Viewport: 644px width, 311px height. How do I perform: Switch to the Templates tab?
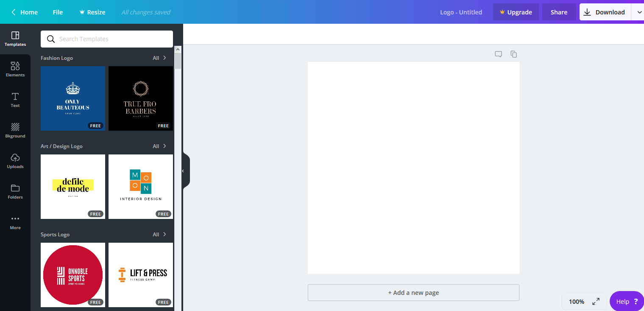click(15, 39)
